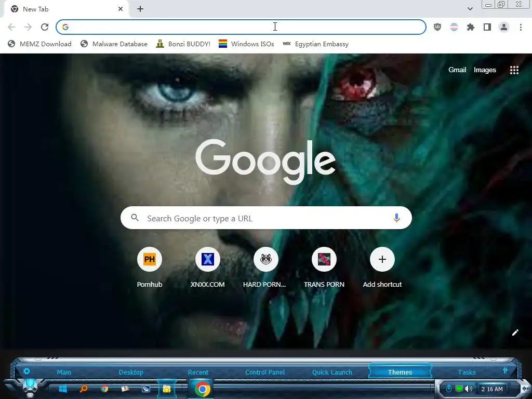Open the Windows ISOs bookmark
Image resolution: width=532 pixels, height=399 pixels.
click(x=246, y=44)
